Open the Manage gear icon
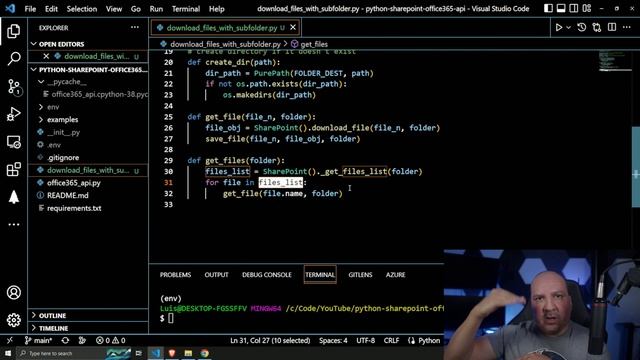640x360 pixels. 13,320
